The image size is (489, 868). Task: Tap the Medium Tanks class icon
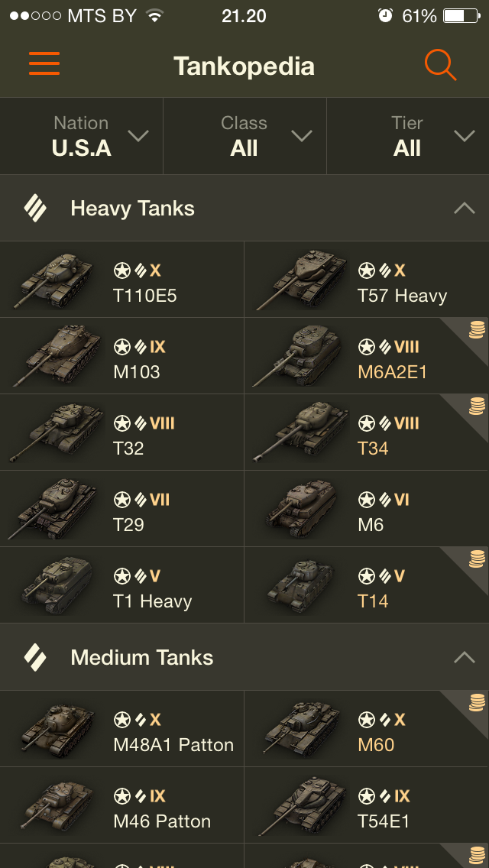point(35,657)
